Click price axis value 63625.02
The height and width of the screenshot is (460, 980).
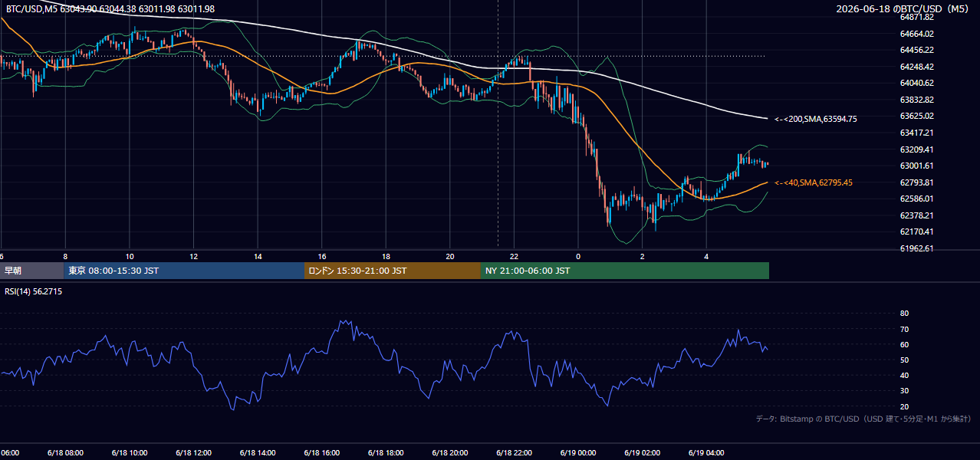point(916,116)
